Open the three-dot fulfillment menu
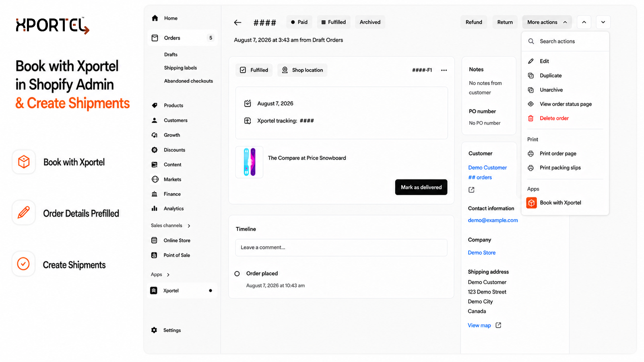644x362 pixels. tap(444, 70)
